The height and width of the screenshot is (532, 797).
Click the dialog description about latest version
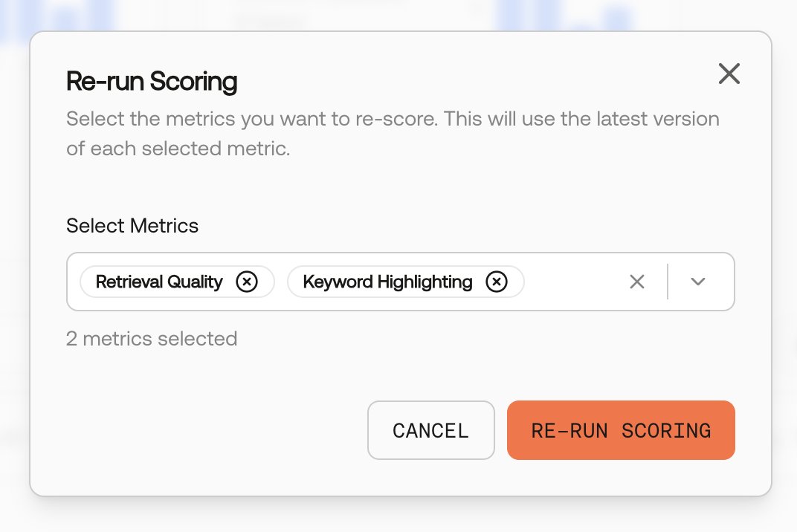click(393, 134)
